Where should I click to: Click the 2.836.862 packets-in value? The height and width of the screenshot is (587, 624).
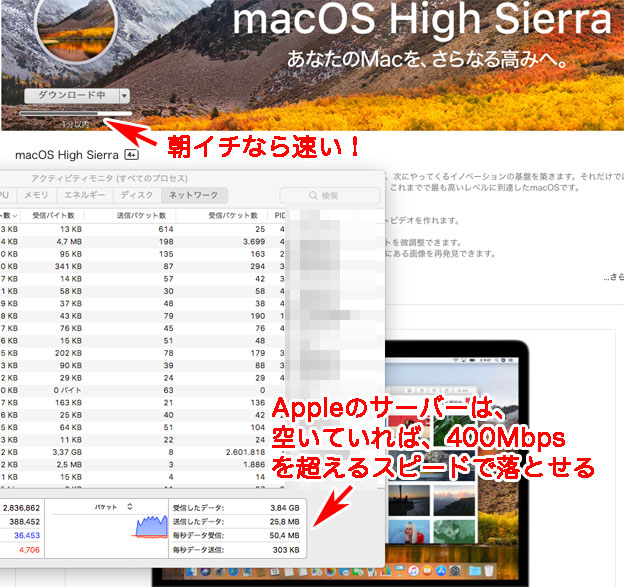[21, 508]
